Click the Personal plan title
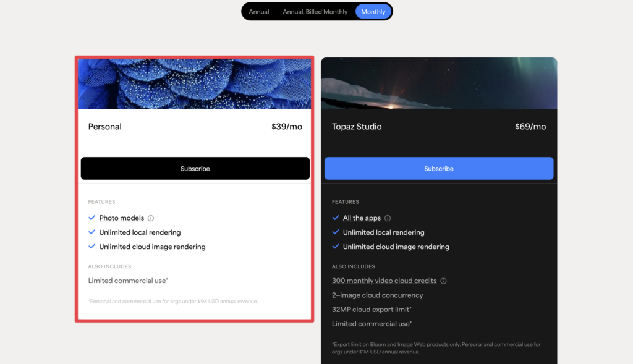Image resolution: width=633 pixels, height=364 pixels. pos(104,127)
